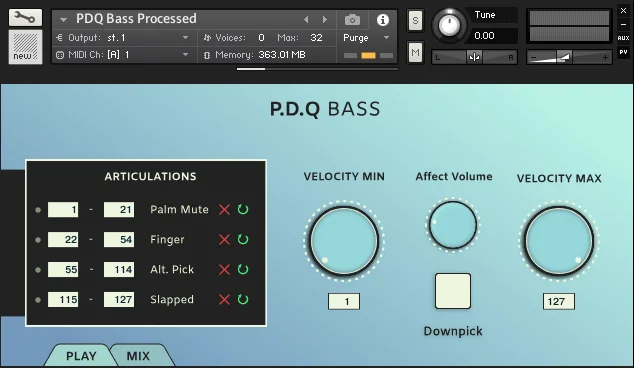
Task: Go to next instrument with right arrow
Action: (x=325, y=19)
